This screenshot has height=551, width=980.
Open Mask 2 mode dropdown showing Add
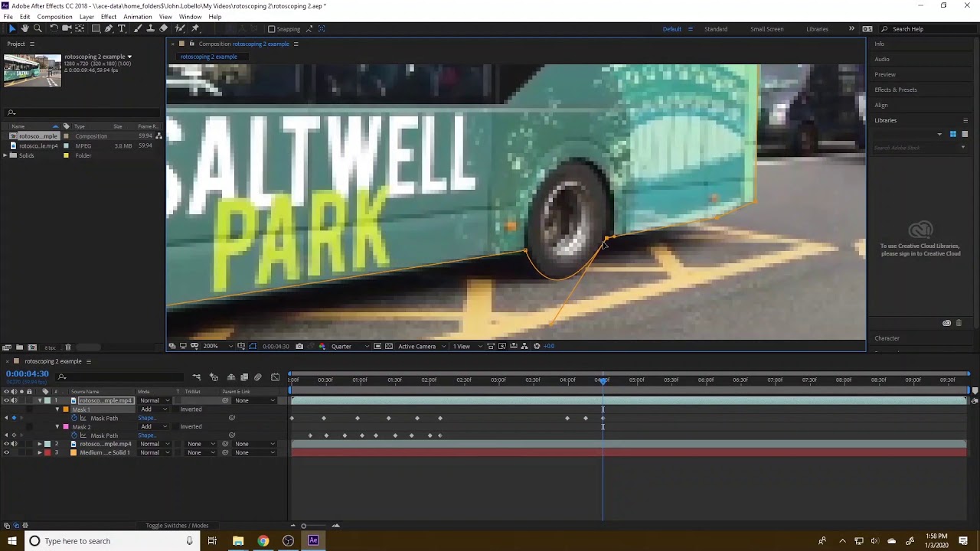(153, 426)
